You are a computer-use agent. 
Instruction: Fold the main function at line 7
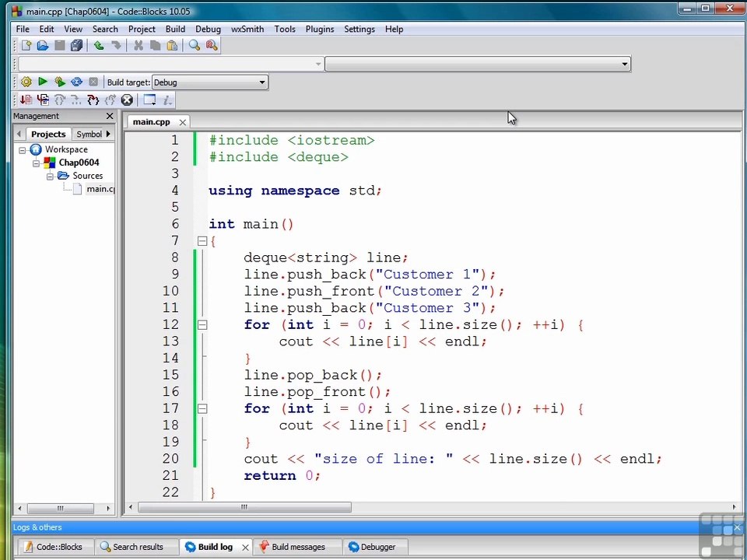click(202, 241)
